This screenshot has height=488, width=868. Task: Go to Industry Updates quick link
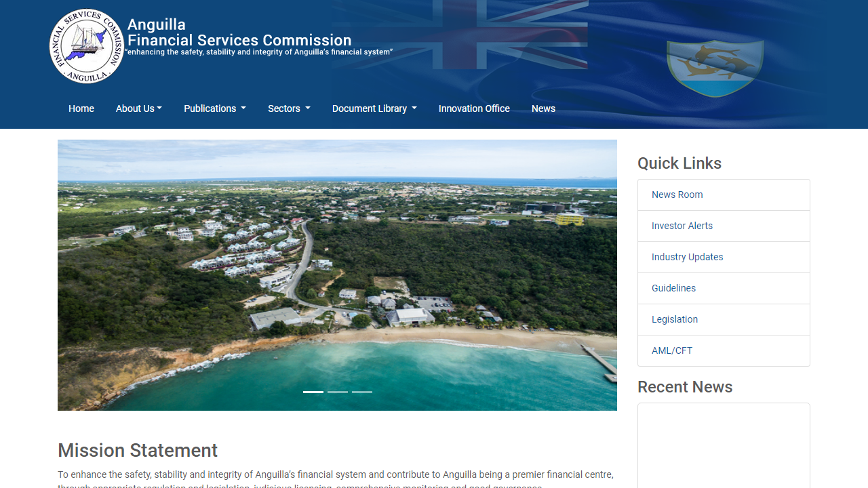(687, 257)
